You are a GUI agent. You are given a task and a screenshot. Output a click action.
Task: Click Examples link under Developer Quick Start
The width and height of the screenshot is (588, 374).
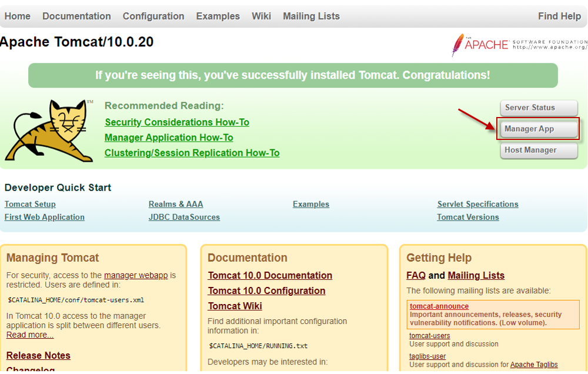coord(311,204)
